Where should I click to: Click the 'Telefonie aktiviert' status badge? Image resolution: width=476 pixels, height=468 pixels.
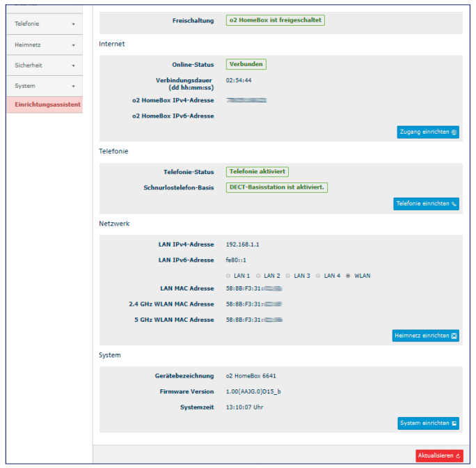(x=257, y=172)
